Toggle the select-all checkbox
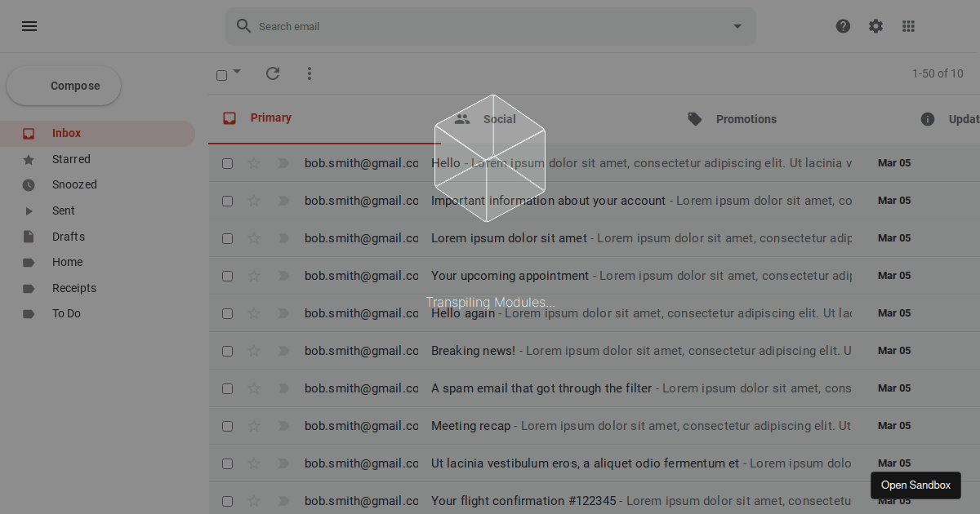The image size is (980, 514). 221,73
